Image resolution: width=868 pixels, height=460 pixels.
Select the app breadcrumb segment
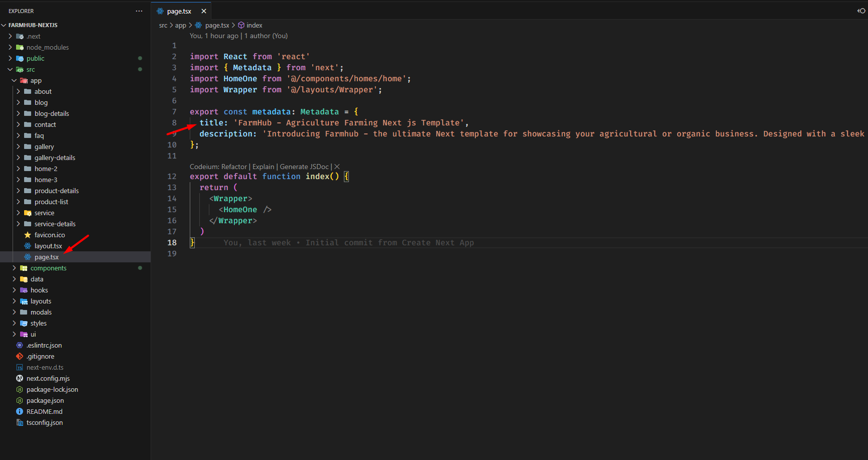click(180, 25)
